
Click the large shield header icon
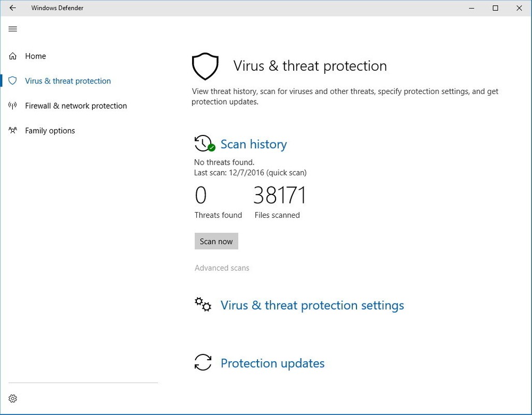click(x=205, y=66)
